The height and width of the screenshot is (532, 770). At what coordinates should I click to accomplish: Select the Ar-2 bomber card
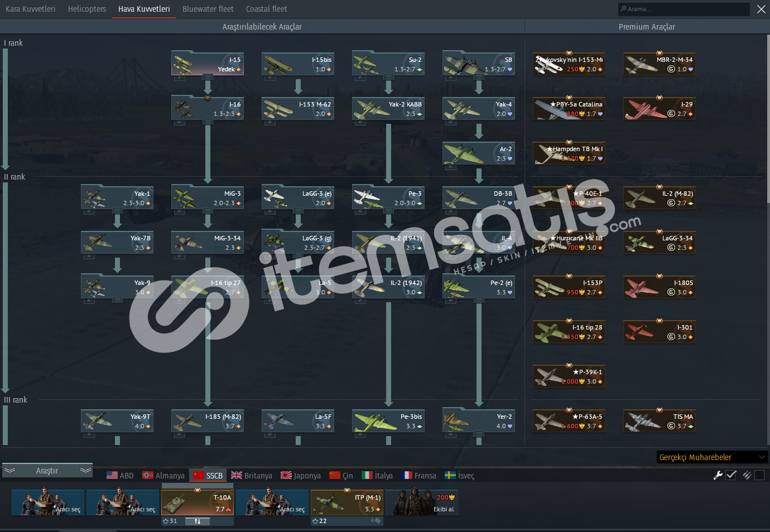[479, 154]
